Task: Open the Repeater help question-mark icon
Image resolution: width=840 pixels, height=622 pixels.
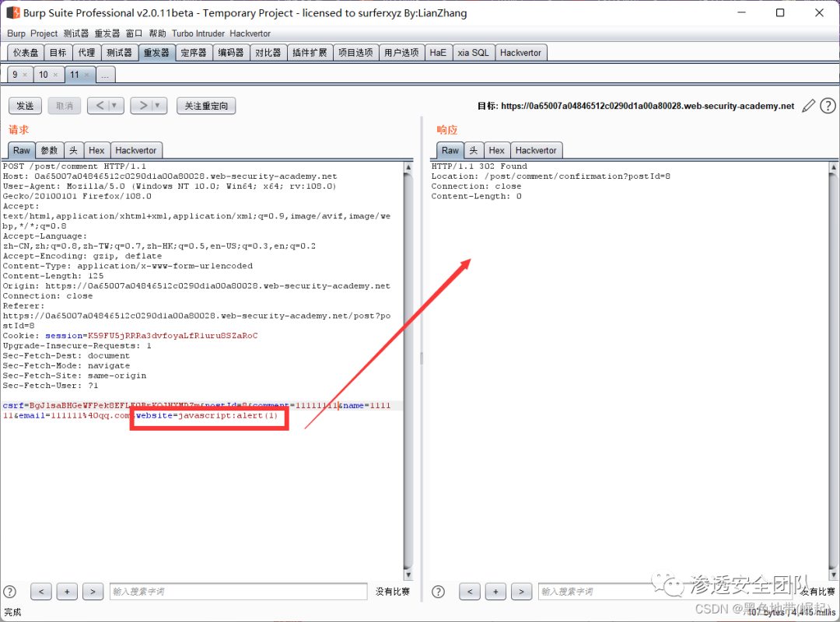Action: pyautogui.click(x=828, y=106)
